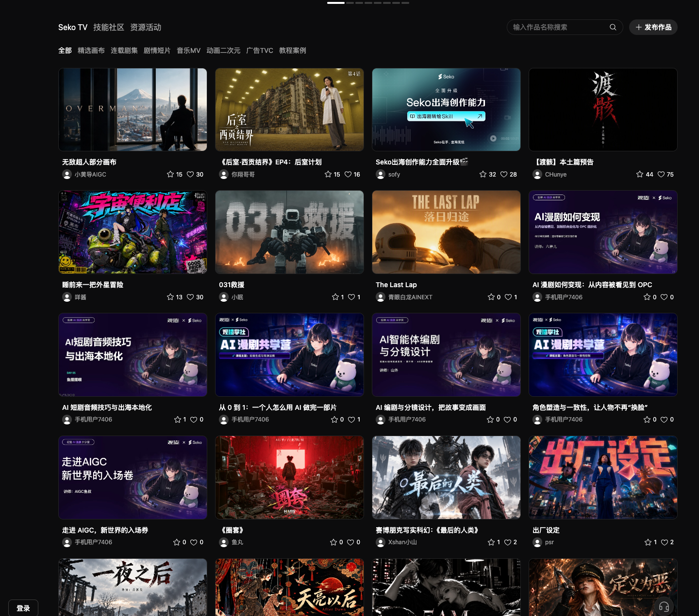
Task: Switch to 剧情短片 tab
Action: [157, 50]
